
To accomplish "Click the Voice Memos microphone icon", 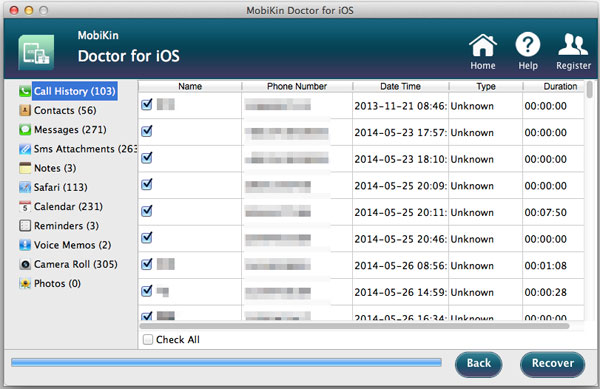I will pos(25,245).
